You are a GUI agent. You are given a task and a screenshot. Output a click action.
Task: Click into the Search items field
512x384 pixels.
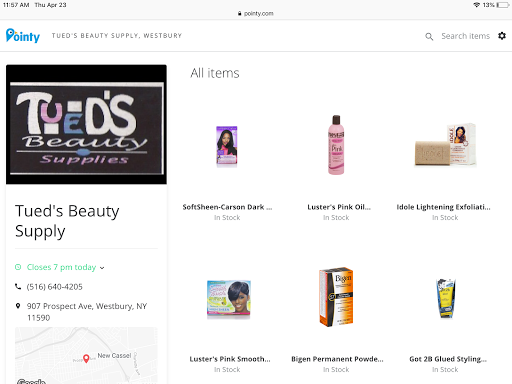pyautogui.click(x=465, y=36)
